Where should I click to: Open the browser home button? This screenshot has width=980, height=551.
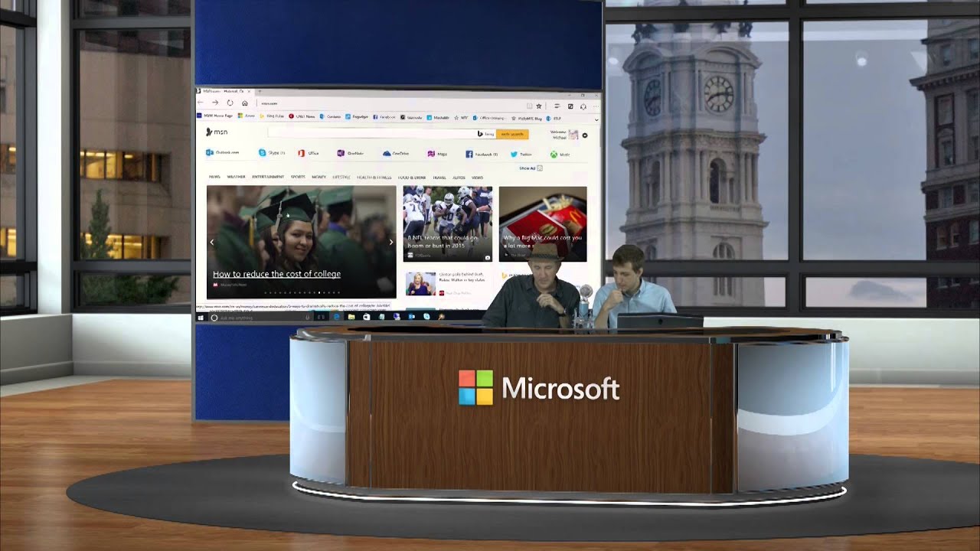pos(245,103)
